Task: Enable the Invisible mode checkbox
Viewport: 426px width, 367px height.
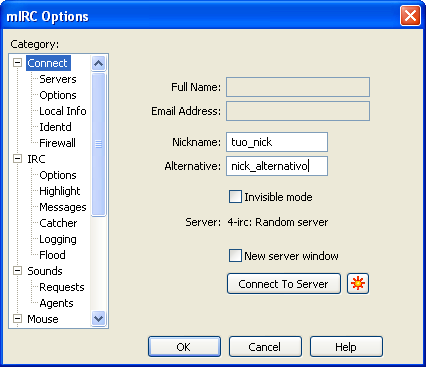Action: pyautogui.click(x=235, y=197)
